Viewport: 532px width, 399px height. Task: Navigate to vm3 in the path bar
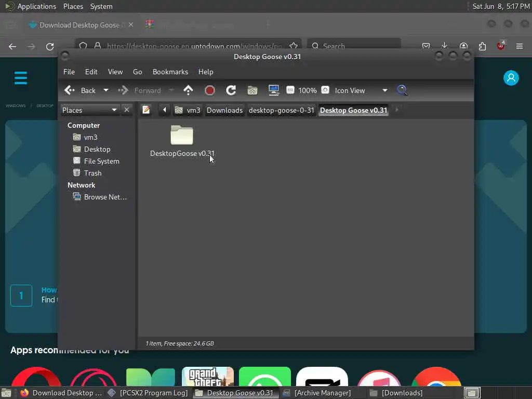(188, 110)
